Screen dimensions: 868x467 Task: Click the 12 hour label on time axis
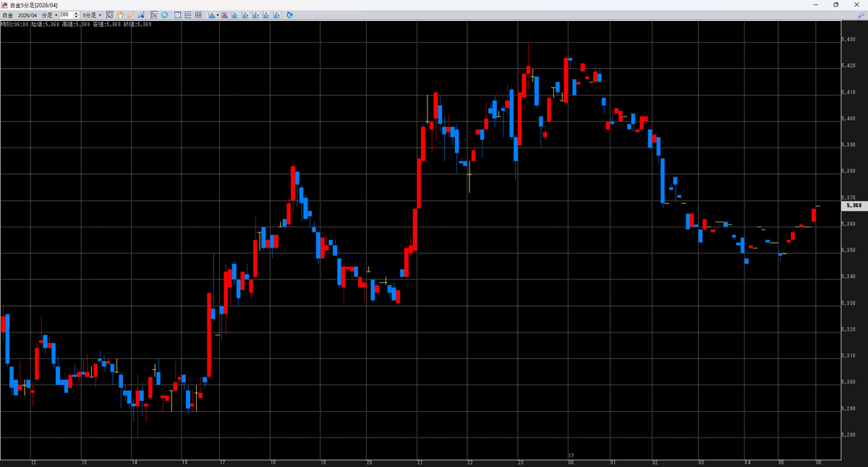coord(33,462)
